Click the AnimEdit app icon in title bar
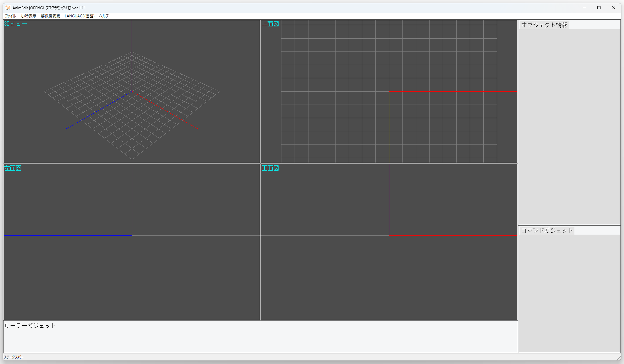Screen dimensions: 624x364 [x=8, y=8]
